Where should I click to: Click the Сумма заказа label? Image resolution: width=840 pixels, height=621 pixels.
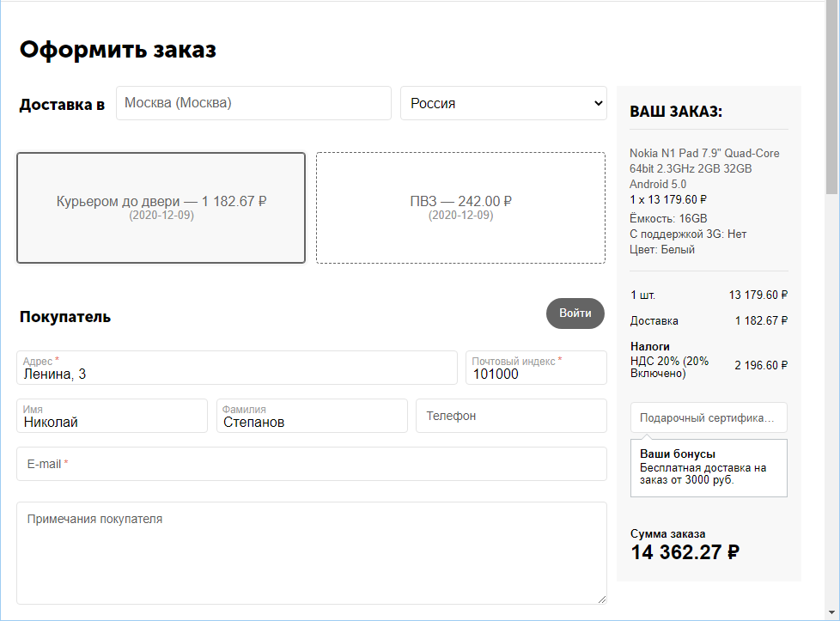point(667,533)
